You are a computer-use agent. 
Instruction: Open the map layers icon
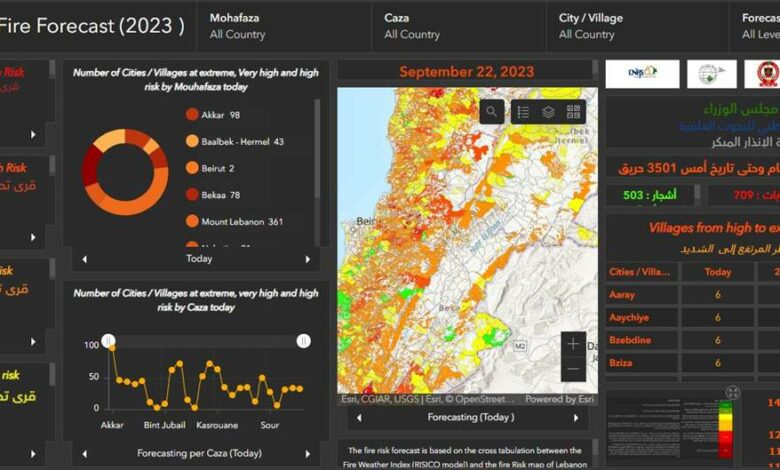coord(548,112)
